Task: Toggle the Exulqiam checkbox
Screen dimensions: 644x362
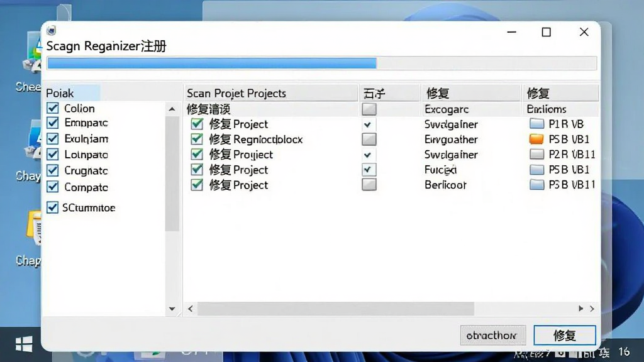Action: coord(53,138)
